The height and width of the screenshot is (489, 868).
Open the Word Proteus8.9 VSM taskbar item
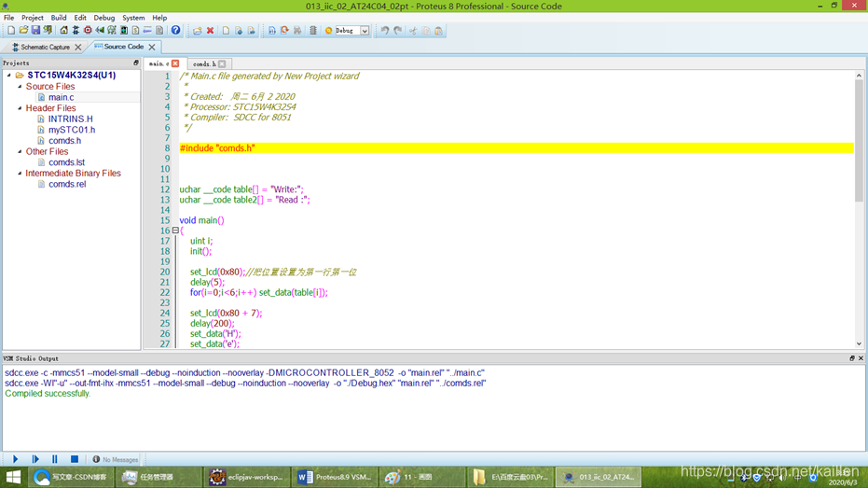(335, 477)
